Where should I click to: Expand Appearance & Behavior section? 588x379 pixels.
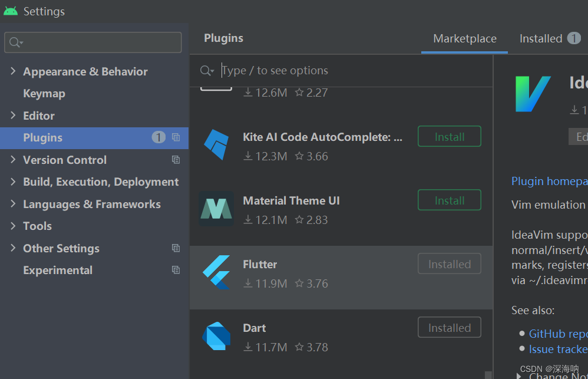pyautogui.click(x=13, y=71)
